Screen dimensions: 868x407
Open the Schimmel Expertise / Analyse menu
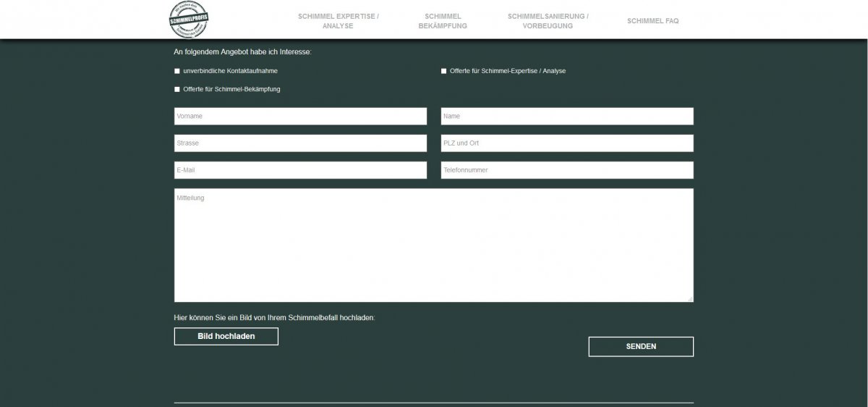point(338,20)
